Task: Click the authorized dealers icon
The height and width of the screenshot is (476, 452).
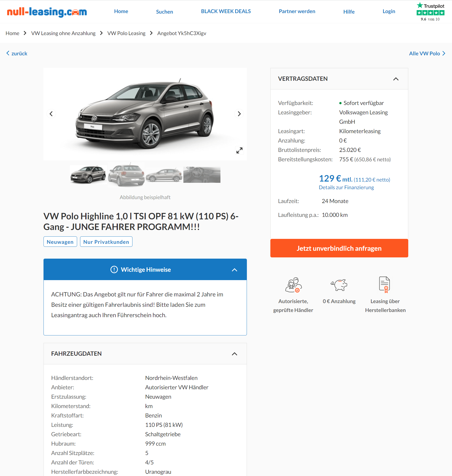Action: point(293,285)
